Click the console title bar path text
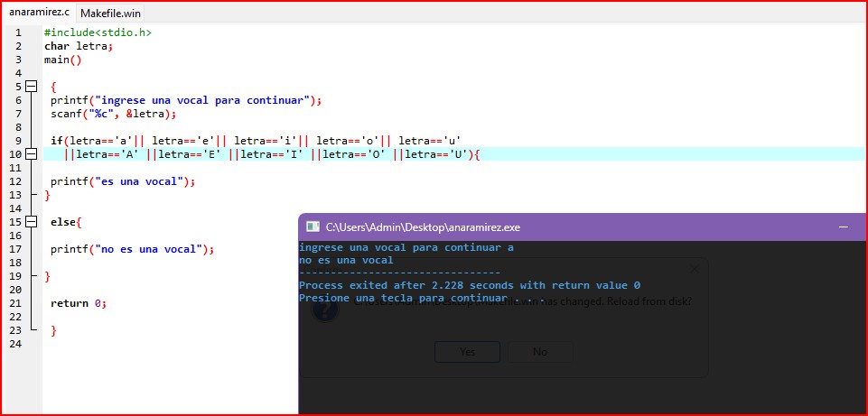 coord(423,227)
